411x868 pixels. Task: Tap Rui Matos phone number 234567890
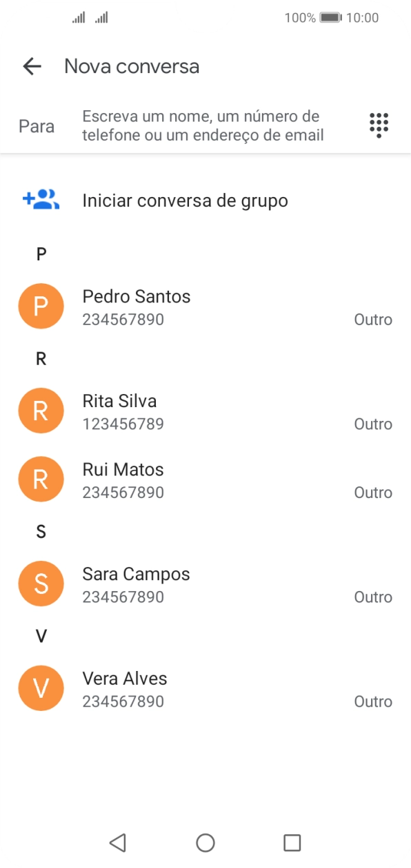coord(123,492)
